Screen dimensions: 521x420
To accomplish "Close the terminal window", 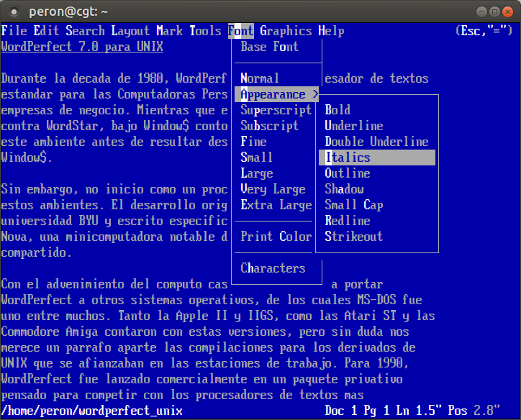I will tap(507, 12).
